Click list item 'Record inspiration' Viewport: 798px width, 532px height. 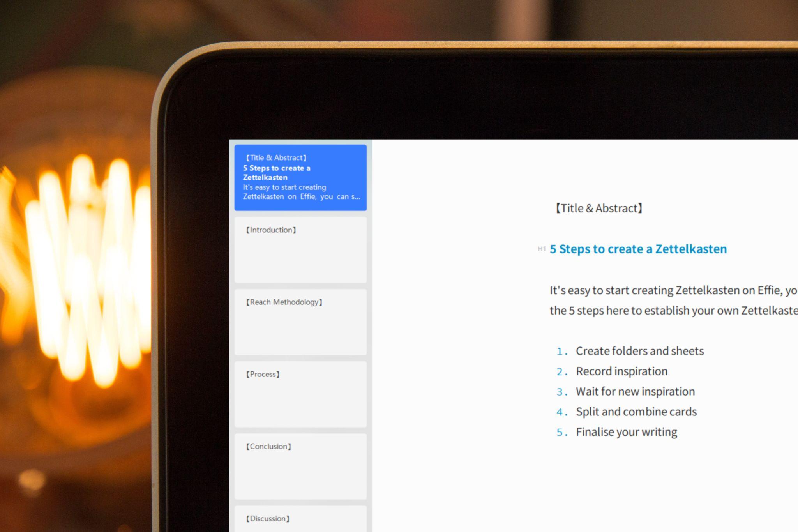[621, 371]
